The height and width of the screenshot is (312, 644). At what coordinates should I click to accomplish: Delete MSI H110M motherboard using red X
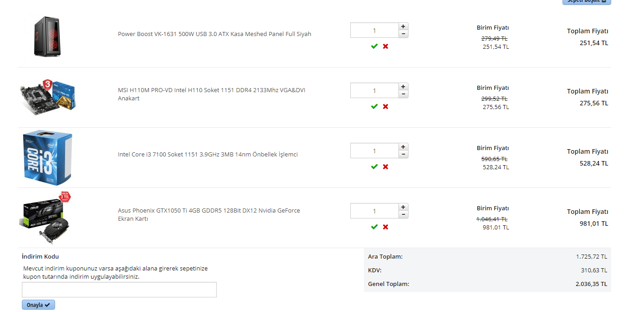385,107
